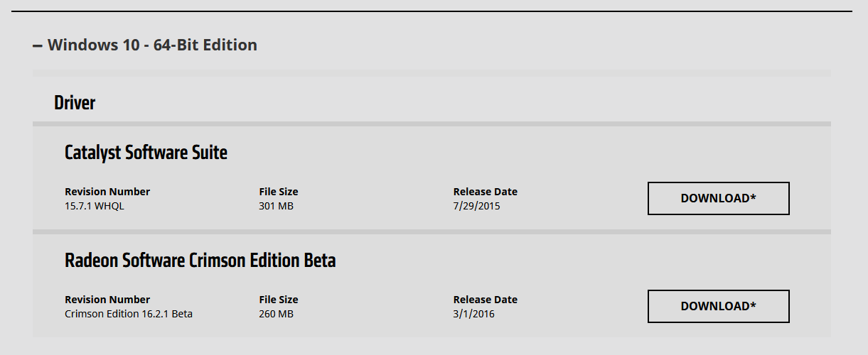
Task: Click the Radeon Software Crimson Edition Beta title
Action: [200, 261]
